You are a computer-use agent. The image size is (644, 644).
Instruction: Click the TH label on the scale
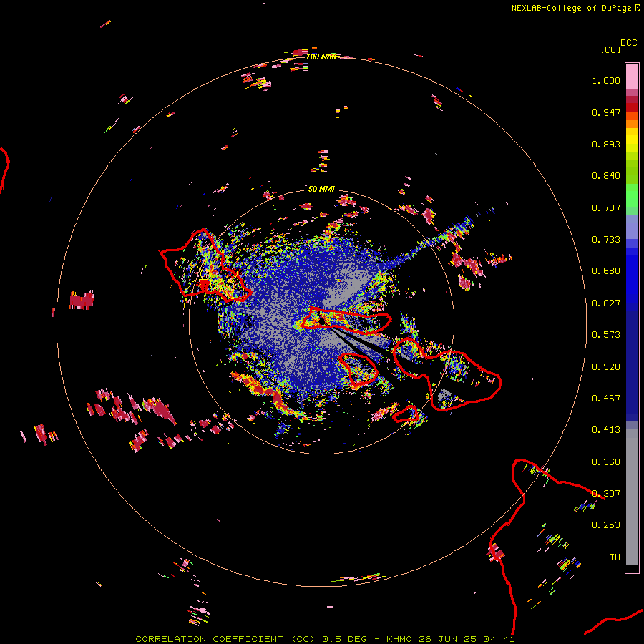coord(615,557)
